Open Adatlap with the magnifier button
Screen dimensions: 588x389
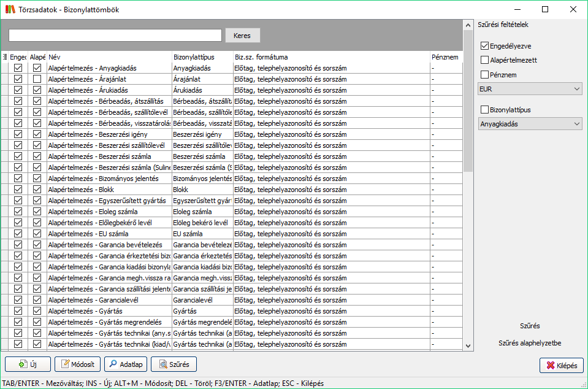tap(126, 364)
